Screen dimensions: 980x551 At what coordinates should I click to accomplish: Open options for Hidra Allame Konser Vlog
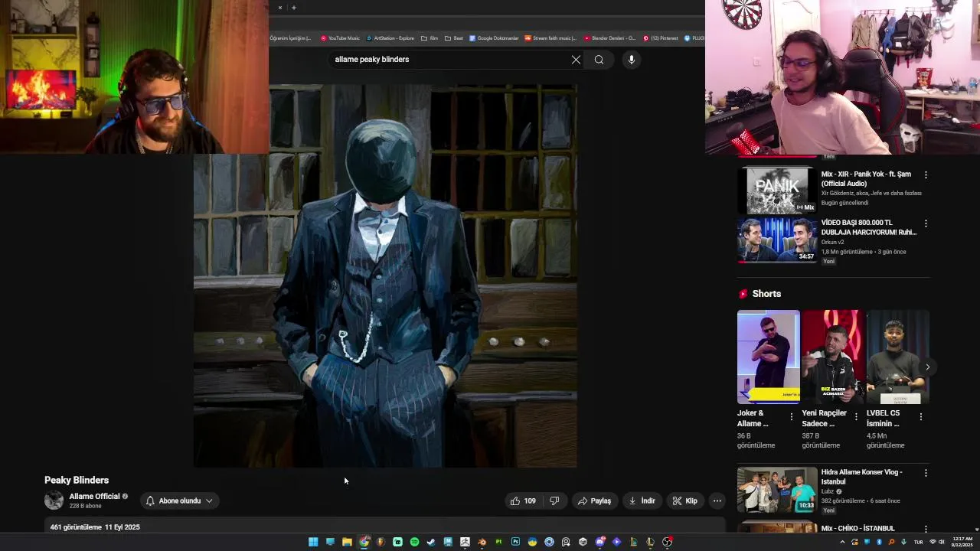pyautogui.click(x=926, y=474)
